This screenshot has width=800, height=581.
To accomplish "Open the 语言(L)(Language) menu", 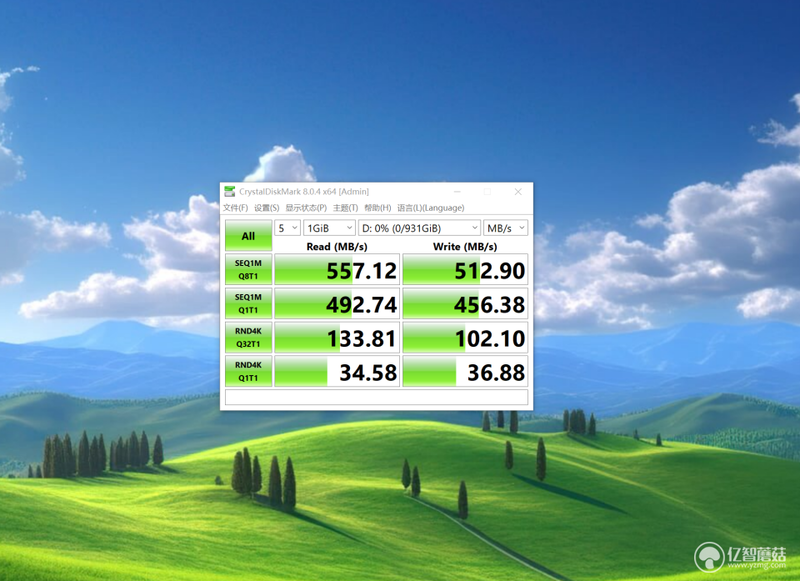I will pos(431,208).
